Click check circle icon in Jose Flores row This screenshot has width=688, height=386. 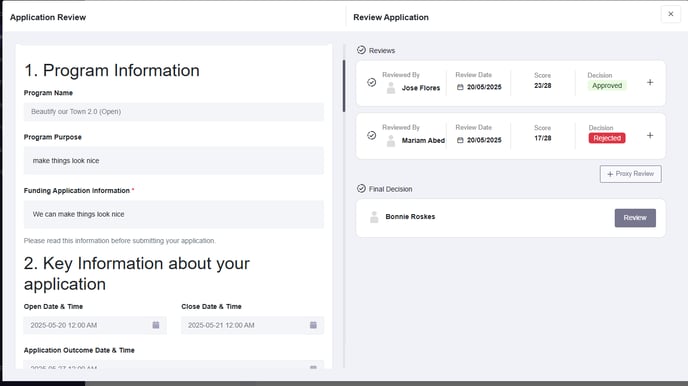click(x=372, y=82)
